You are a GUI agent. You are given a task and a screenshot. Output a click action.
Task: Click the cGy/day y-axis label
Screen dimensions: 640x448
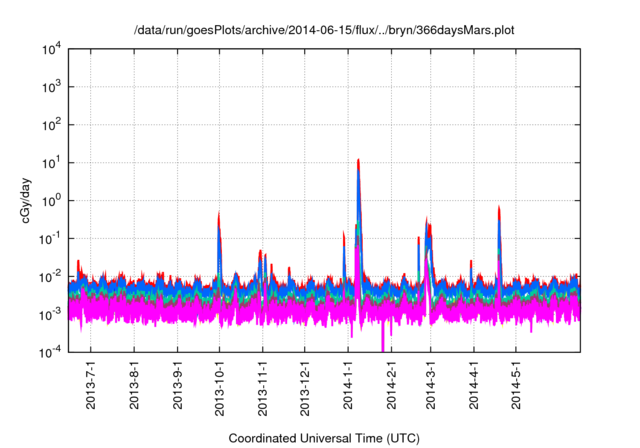[x=32, y=201]
